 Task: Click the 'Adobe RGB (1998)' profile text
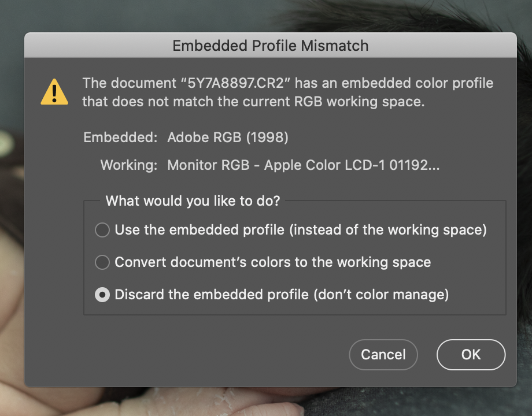click(227, 138)
